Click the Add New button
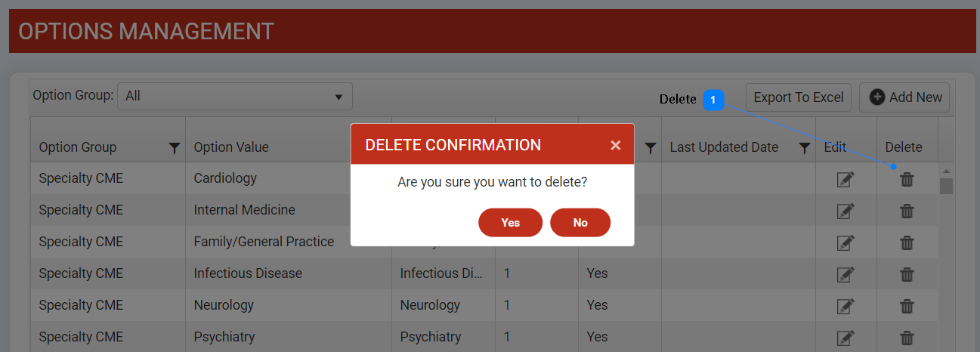This screenshot has height=352, width=980. pyautogui.click(x=904, y=97)
